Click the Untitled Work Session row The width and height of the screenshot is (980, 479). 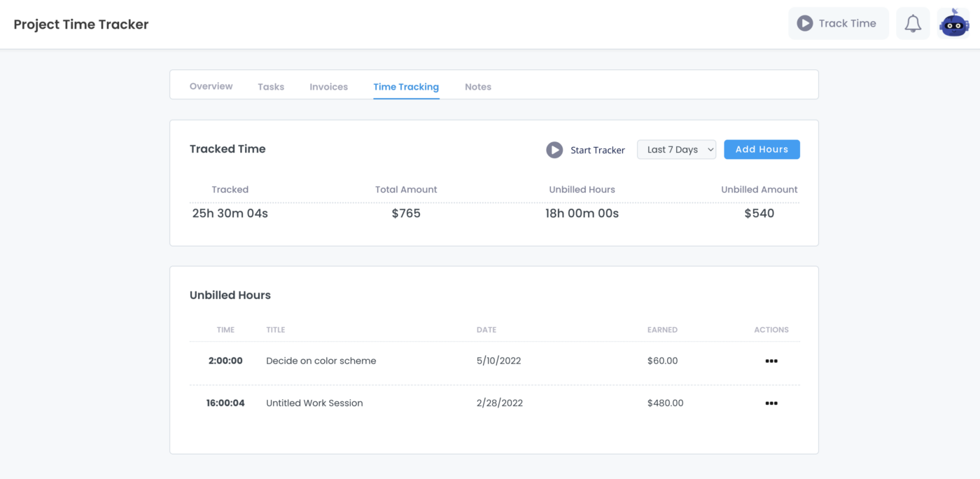click(x=314, y=403)
